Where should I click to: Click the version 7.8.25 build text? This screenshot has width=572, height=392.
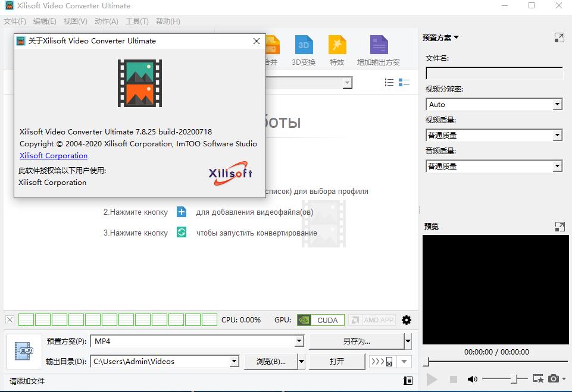coord(115,131)
